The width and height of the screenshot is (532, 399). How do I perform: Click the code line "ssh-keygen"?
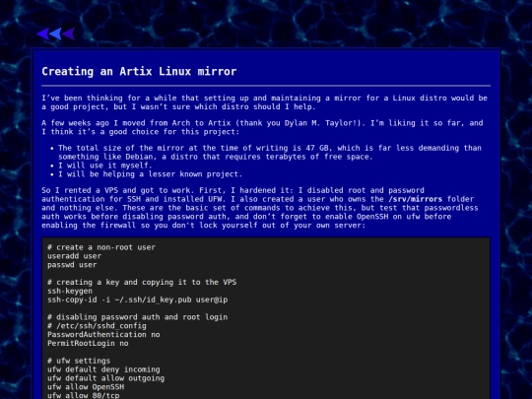coord(70,291)
